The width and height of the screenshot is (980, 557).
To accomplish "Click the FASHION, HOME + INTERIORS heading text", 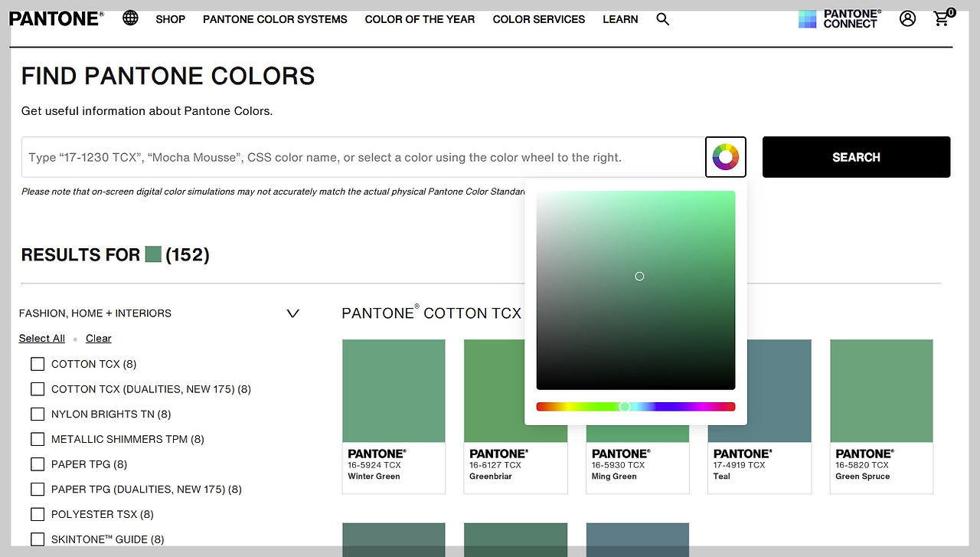I will (95, 313).
